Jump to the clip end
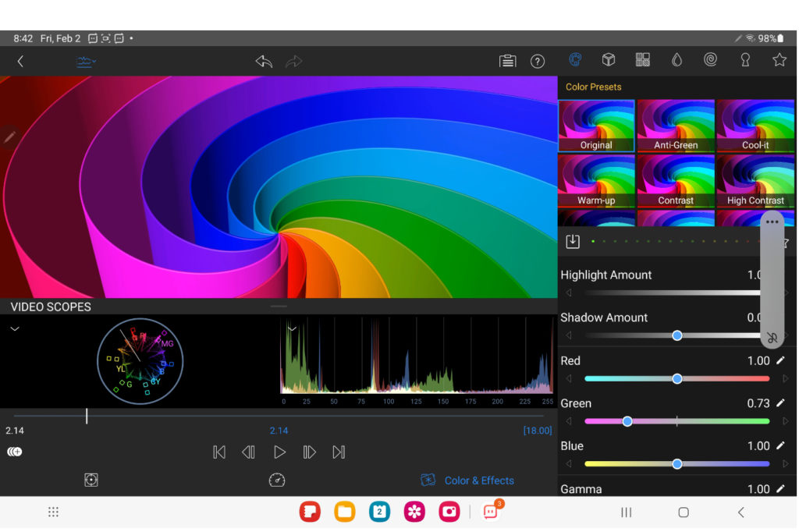Viewport: 799px width, 532px height. [339, 452]
